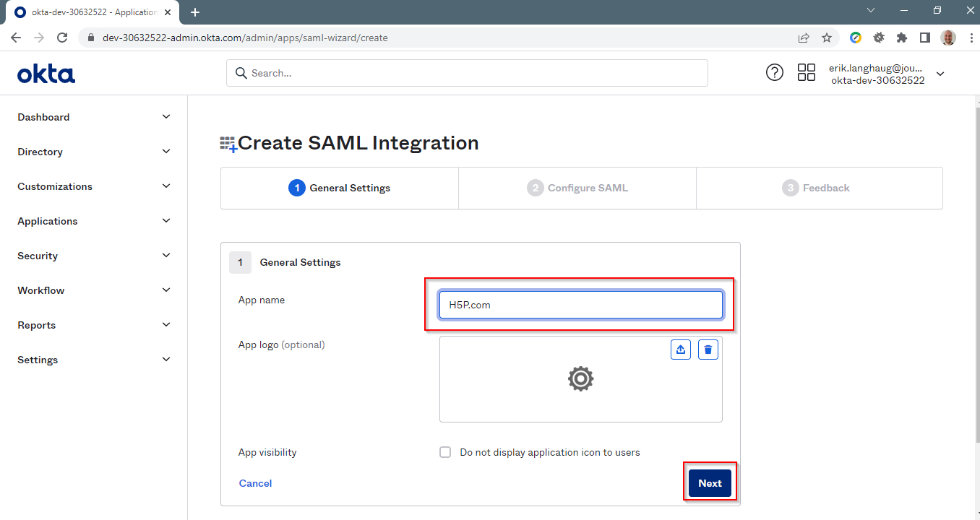Click the gear placeholder app logo
The height and width of the screenshot is (520, 980).
point(580,378)
